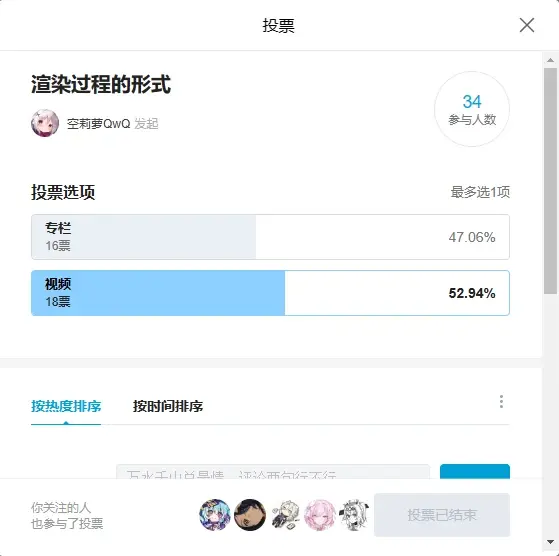
Task: Open 空莉萝QwQ username link
Action: 98,124
